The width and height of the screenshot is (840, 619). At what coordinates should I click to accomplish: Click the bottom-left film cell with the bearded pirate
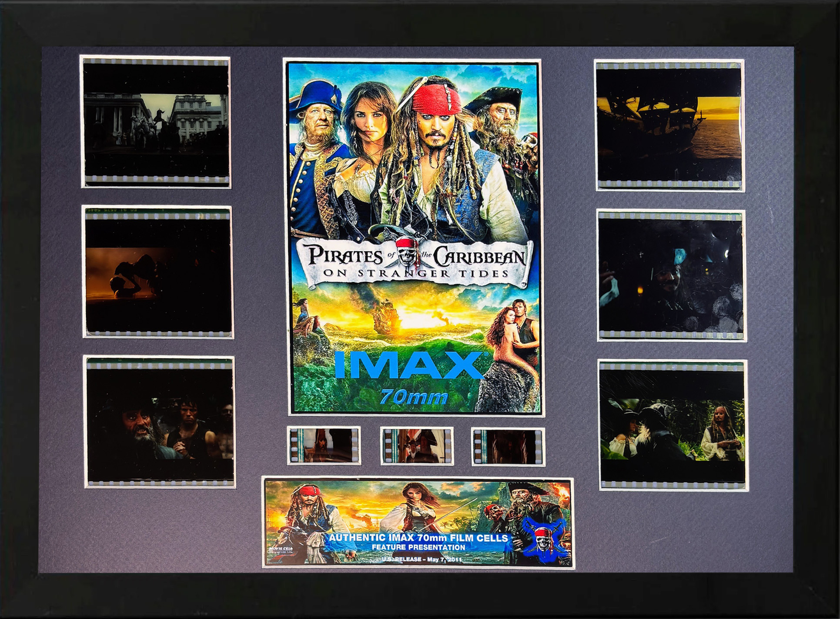point(160,422)
